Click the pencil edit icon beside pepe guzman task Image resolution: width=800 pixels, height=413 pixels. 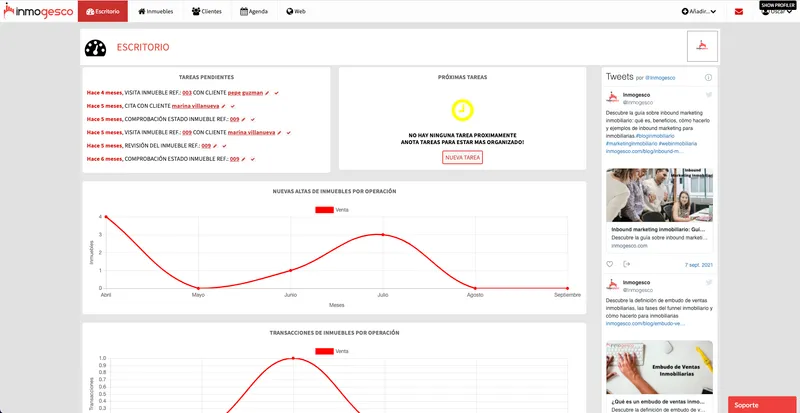[x=267, y=93]
